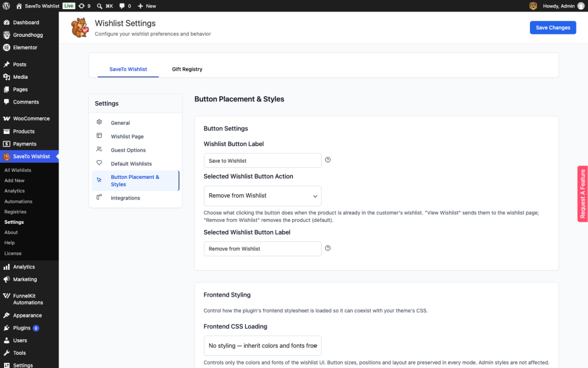Click the Analytics bar chart sidebar item

pos(29,267)
